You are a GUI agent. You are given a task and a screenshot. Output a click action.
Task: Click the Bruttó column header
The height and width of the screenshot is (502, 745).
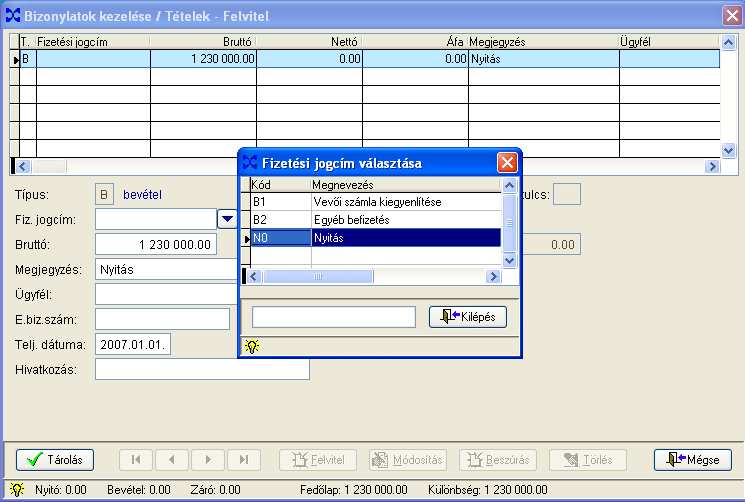(x=203, y=42)
